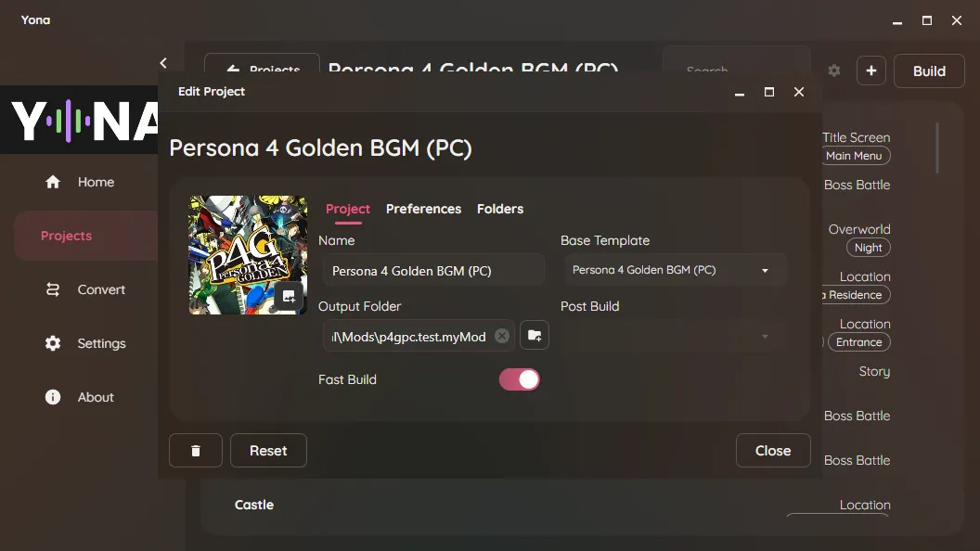The image size is (980, 551).
Task: Add a new item with plus button
Action: (871, 70)
